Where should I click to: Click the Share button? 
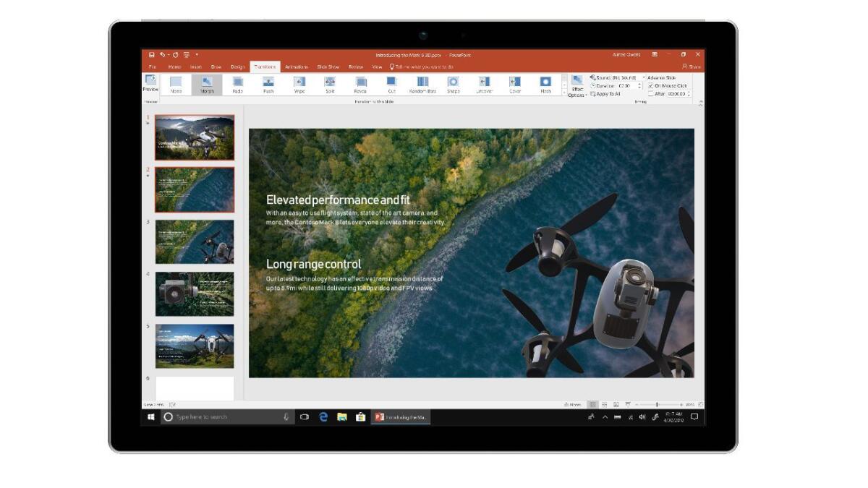click(x=692, y=66)
